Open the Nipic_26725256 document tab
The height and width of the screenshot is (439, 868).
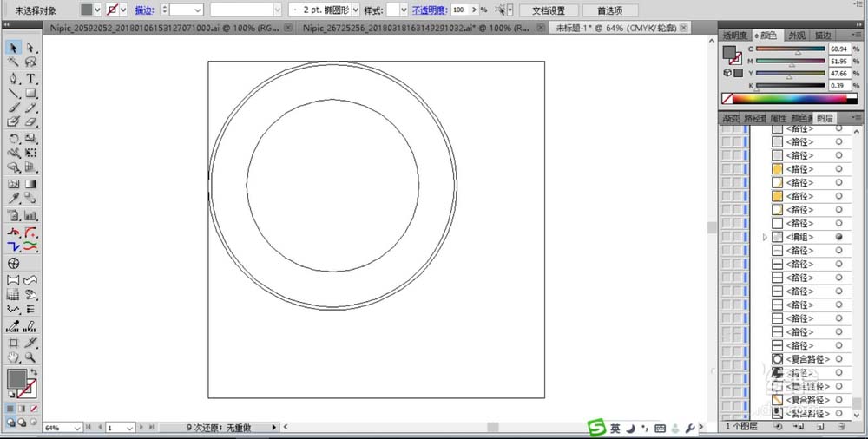417,29
